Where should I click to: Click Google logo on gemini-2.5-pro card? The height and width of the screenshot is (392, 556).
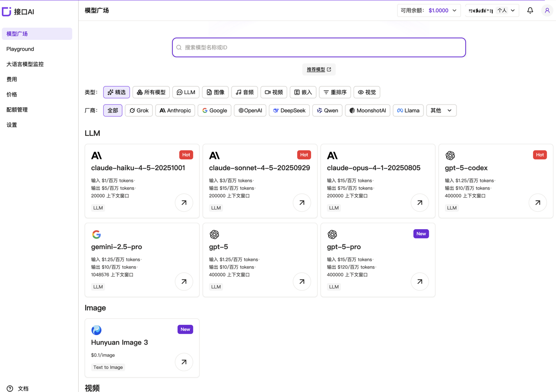tap(96, 234)
